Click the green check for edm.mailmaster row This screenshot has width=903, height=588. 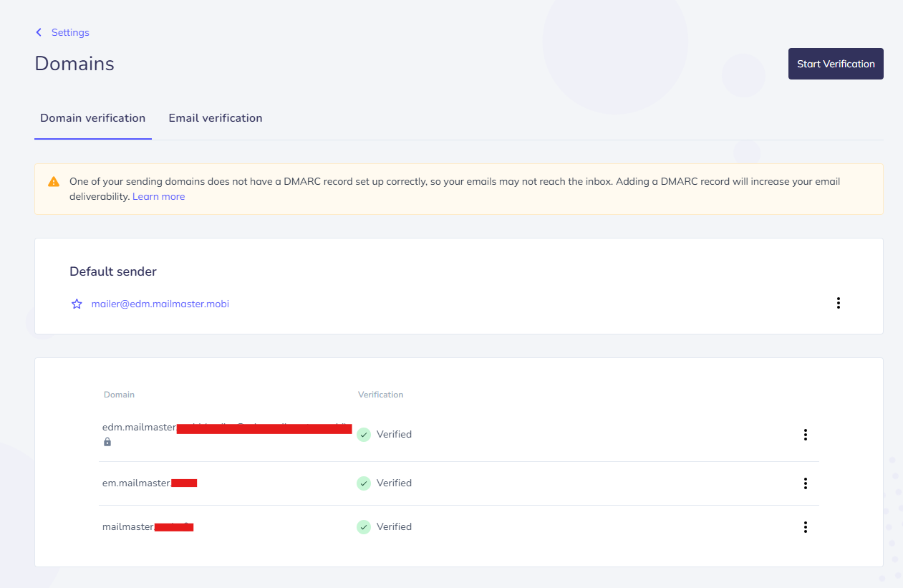(364, 435)
